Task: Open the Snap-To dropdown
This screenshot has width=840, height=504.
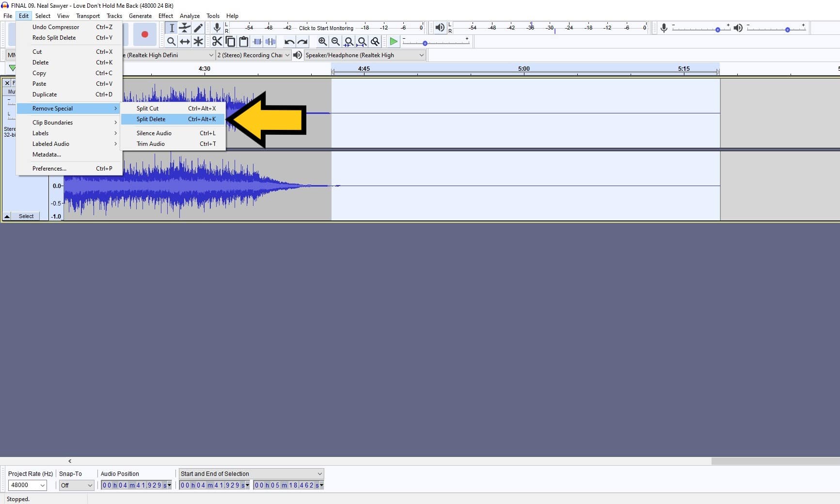Action: pos(76,485)
